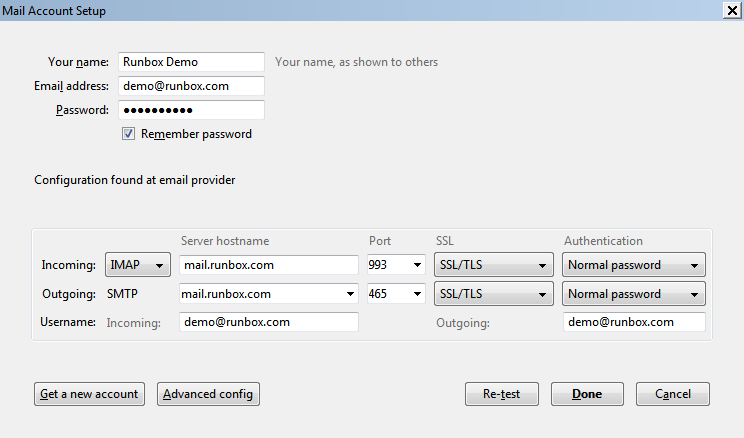Click the Re-test button
Screen dimensions: 744x438
501,394
